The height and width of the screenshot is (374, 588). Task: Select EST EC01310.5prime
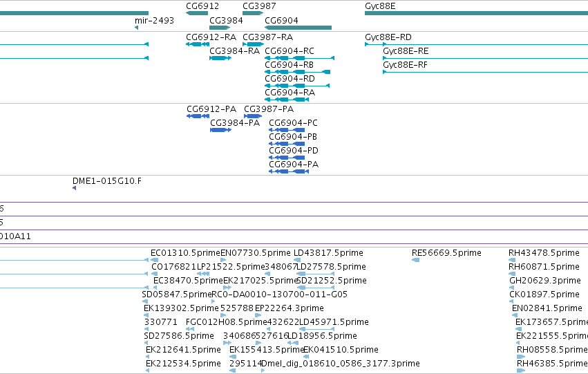pos(185,253)
